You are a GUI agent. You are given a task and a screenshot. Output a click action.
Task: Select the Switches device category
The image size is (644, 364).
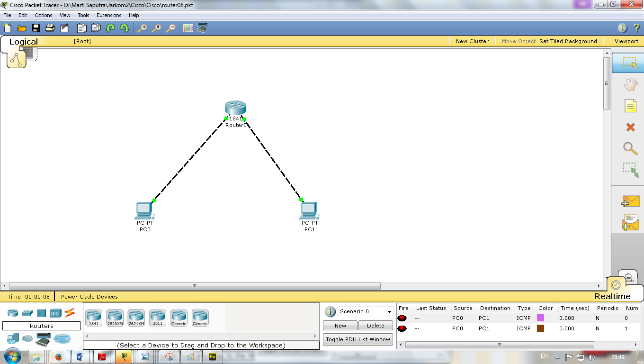(x=27, y=313)
